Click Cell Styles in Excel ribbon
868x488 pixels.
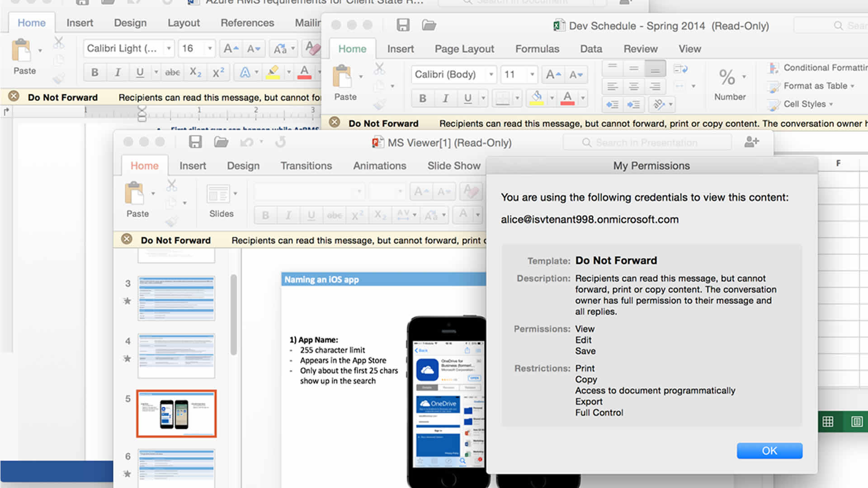[804, 104]
